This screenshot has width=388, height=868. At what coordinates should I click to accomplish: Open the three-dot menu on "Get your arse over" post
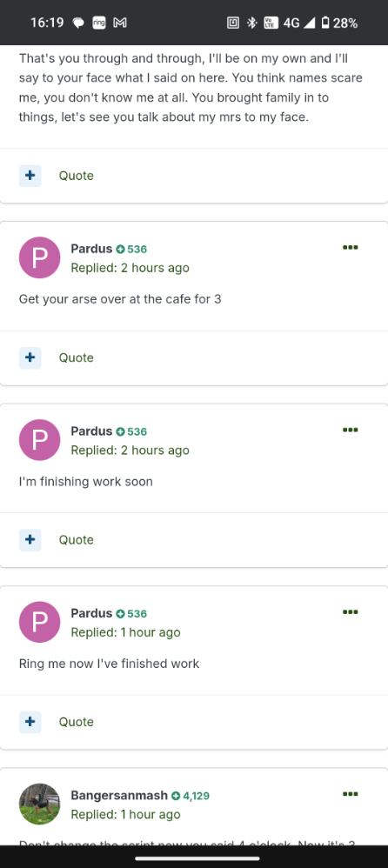[350, 248]
